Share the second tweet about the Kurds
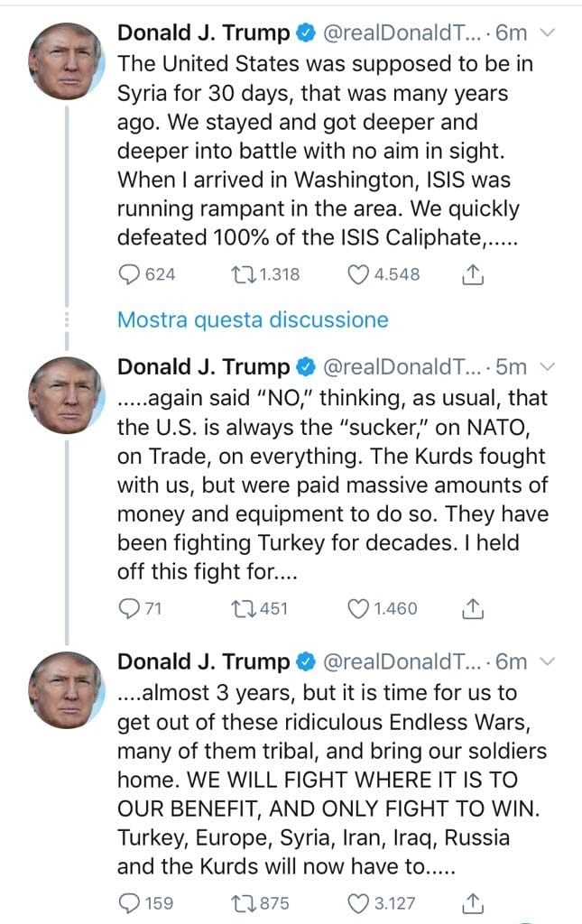This screenshot has height=924, width=582. (472, 608)
